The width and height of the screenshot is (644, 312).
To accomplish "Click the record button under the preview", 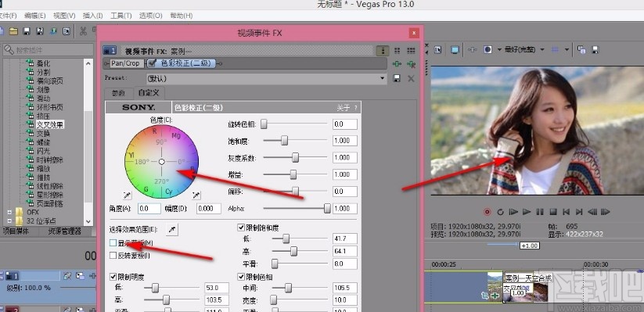I will pos(487,212).
